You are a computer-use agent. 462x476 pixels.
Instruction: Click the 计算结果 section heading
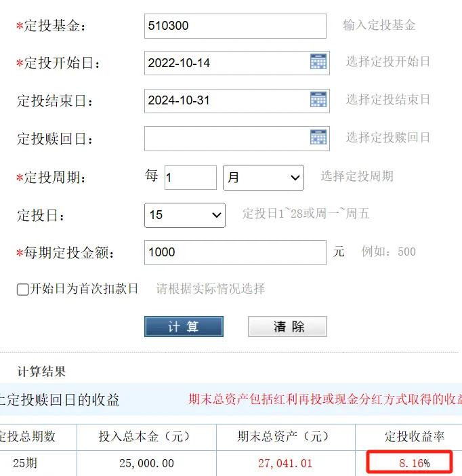(x=41, y=372)
